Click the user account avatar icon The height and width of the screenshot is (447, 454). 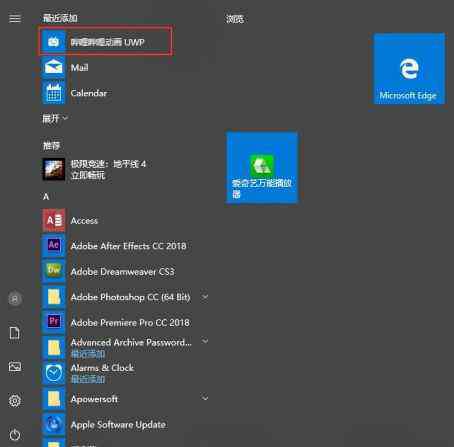pos(15,299)
